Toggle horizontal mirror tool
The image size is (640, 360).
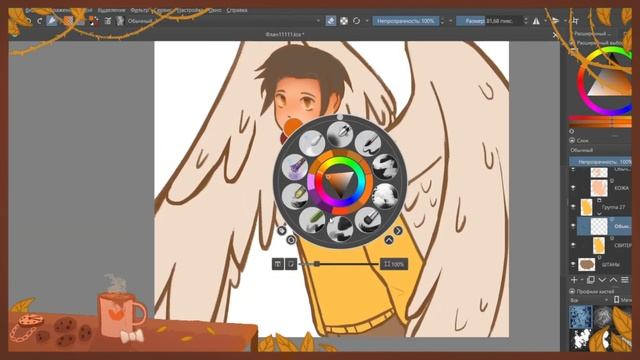[536, 20]
